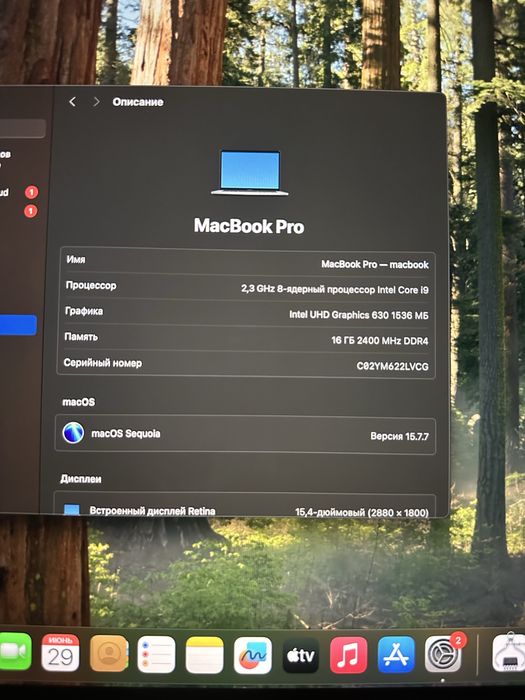Open Calendar showing 29 in Dock
The image size is (525, 700).
coord(60,653)
